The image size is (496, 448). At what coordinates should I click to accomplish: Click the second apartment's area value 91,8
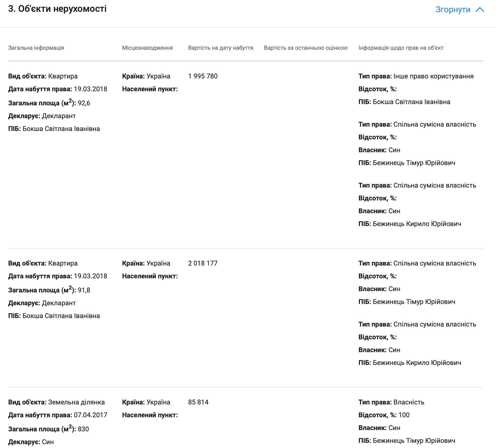coord(84,290)
